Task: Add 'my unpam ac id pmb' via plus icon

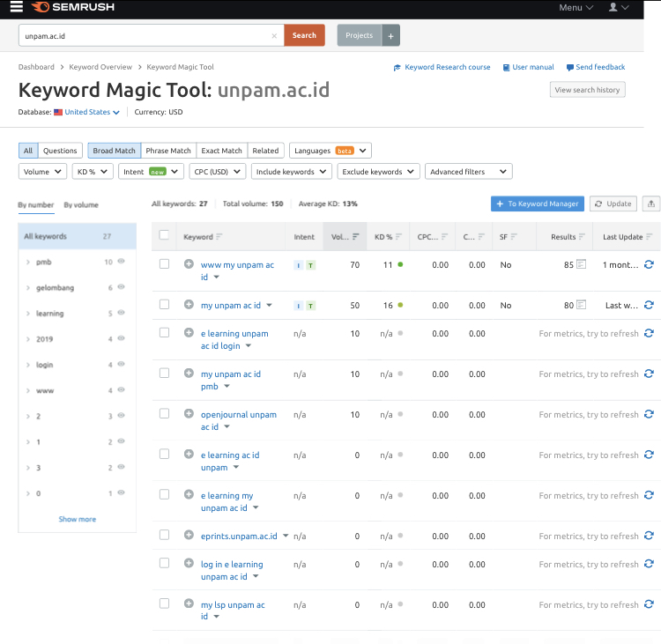Action: coord(189,374)
